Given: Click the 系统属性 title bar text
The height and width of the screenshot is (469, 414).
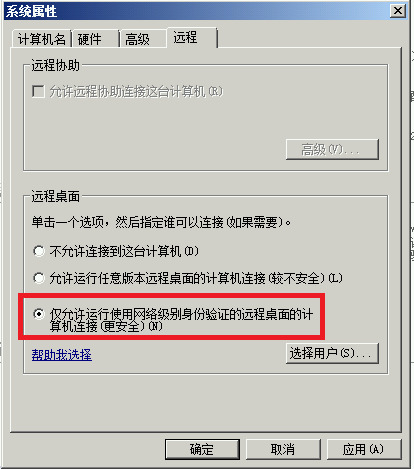Looking at the screenshot, I should (32, 12).
